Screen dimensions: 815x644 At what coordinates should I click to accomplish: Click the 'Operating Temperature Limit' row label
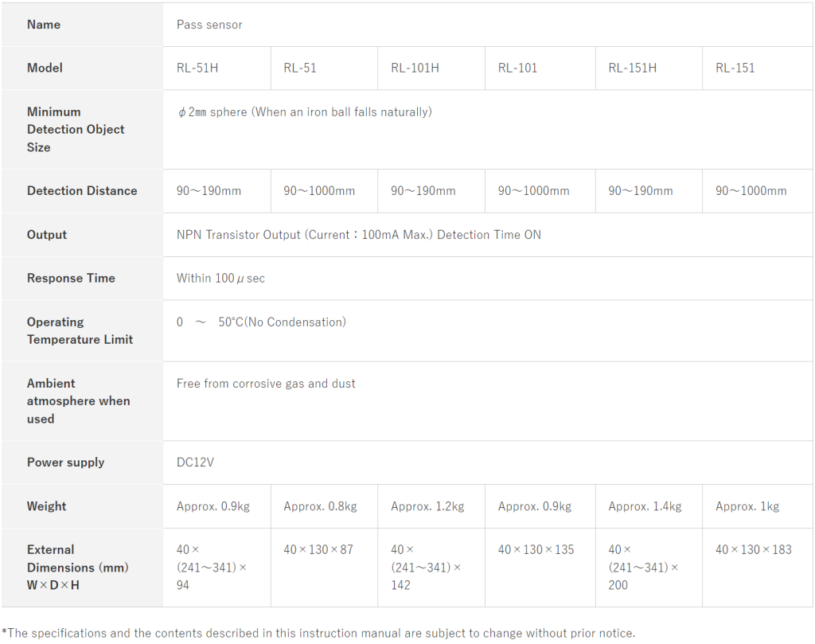[x=80, y=330]
